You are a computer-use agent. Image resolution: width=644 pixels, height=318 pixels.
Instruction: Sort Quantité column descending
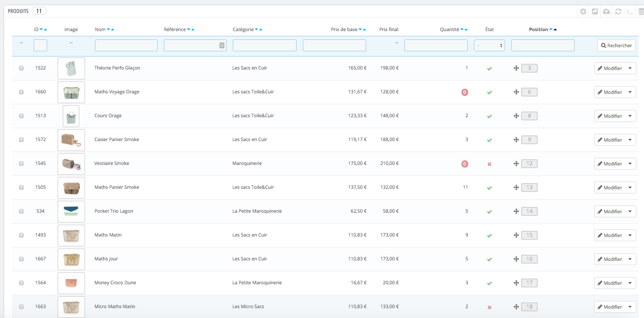(x=462, y=30)
